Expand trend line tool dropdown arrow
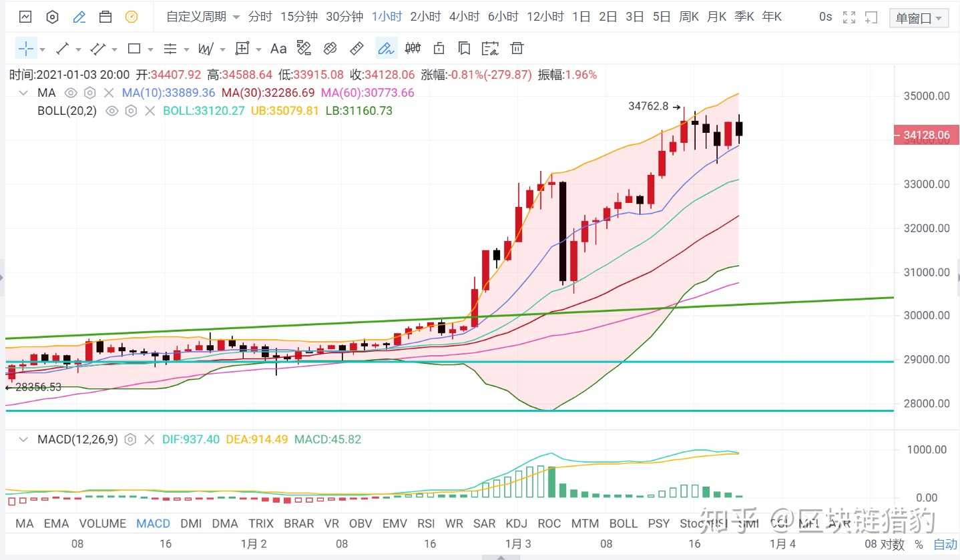This screenshot has height=560, width=960. (79, 49)
